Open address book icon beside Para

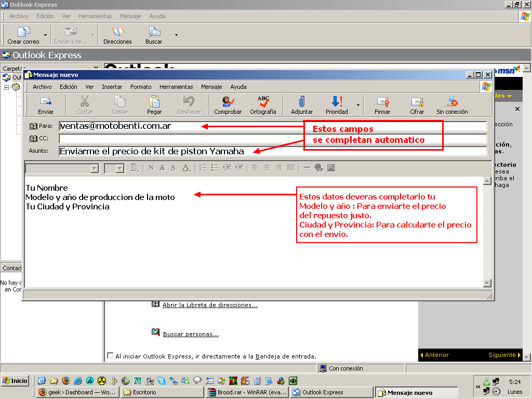(x=33, y=126)
